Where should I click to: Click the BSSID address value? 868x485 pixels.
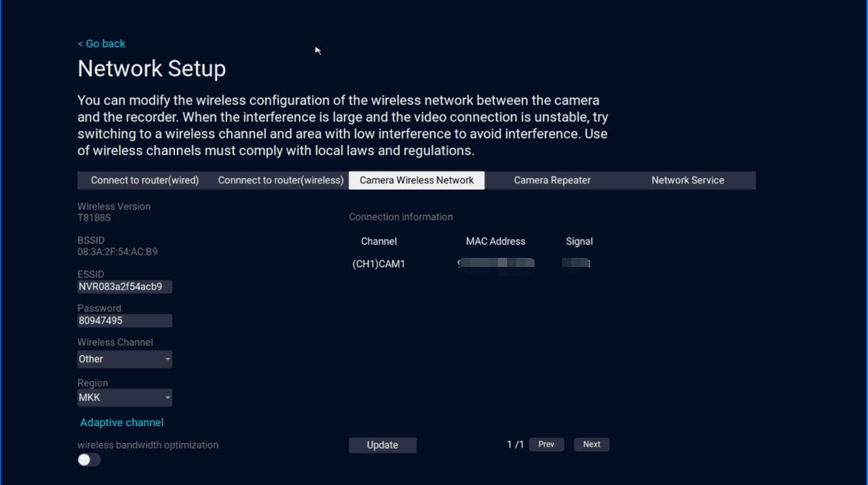tap(117, 252)
